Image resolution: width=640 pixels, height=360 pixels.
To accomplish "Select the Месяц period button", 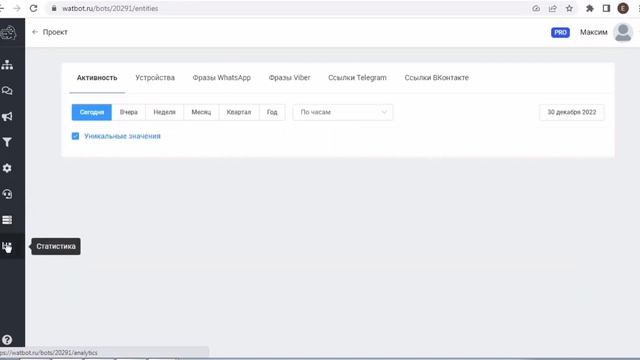I will point(201,112).
